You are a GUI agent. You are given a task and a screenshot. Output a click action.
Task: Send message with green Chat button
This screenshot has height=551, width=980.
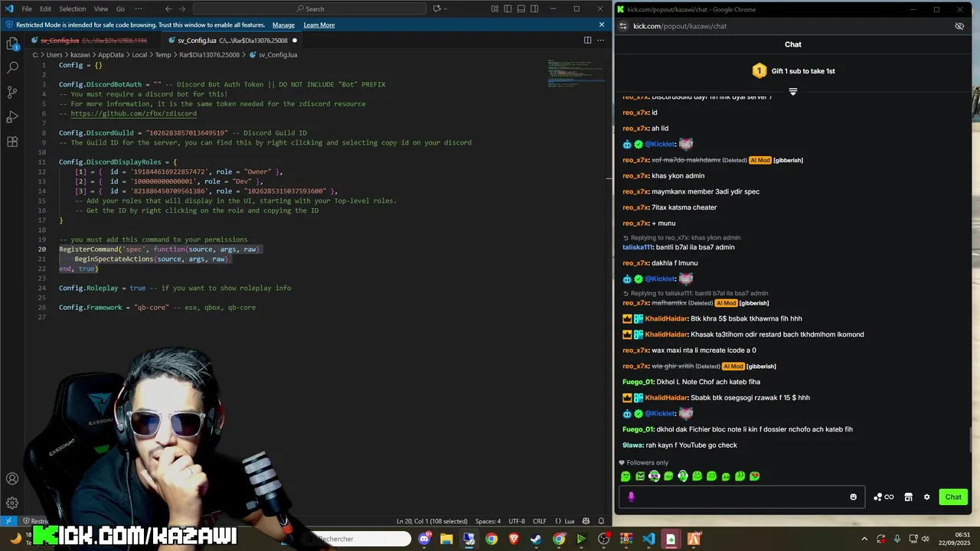tap(953, 497)
